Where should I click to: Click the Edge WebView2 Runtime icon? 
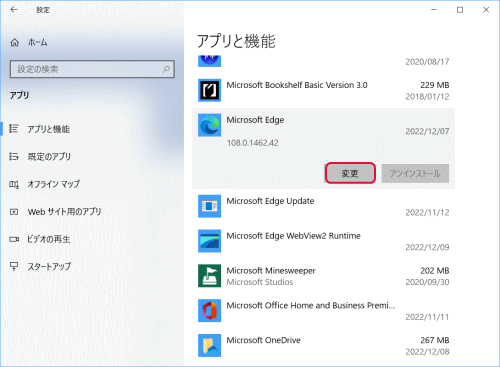pos(209,241)
